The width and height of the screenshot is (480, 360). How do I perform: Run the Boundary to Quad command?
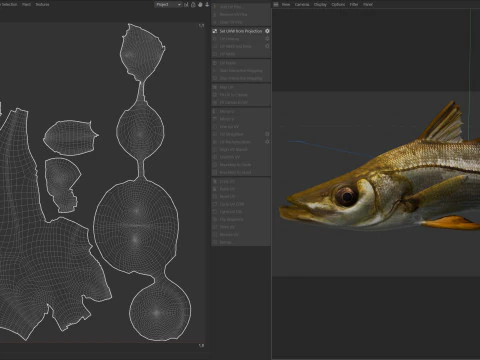241,172
